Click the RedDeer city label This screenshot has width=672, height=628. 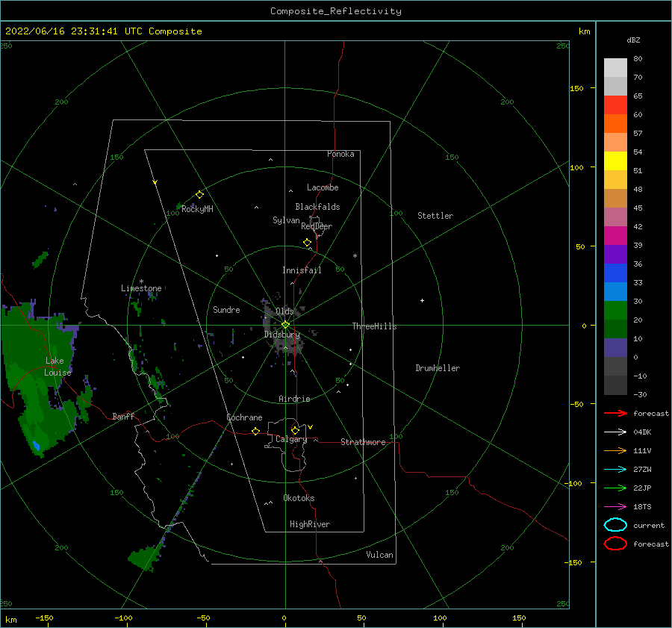317,226
